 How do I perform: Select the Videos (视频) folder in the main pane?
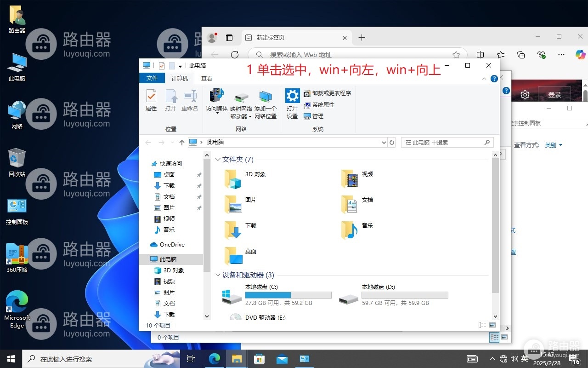pos(357,179)
